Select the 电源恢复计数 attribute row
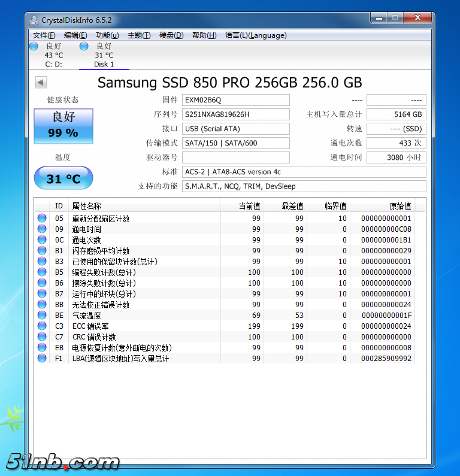Screen dimensions: 460x476 pyautogui.click(x=225, y=348)
